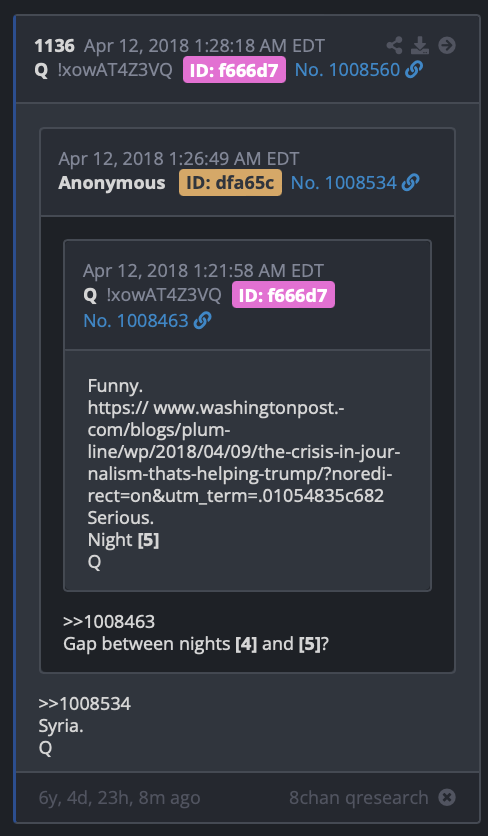The image size is (488, 836).
Task: Click chain link icon next to No. 1008463
Action: click(203, 320)
